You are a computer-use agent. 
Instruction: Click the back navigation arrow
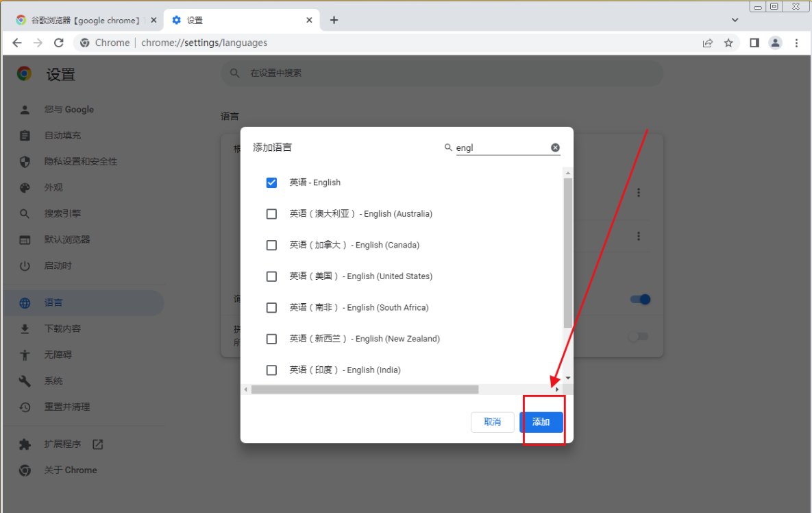pos(17,43)
